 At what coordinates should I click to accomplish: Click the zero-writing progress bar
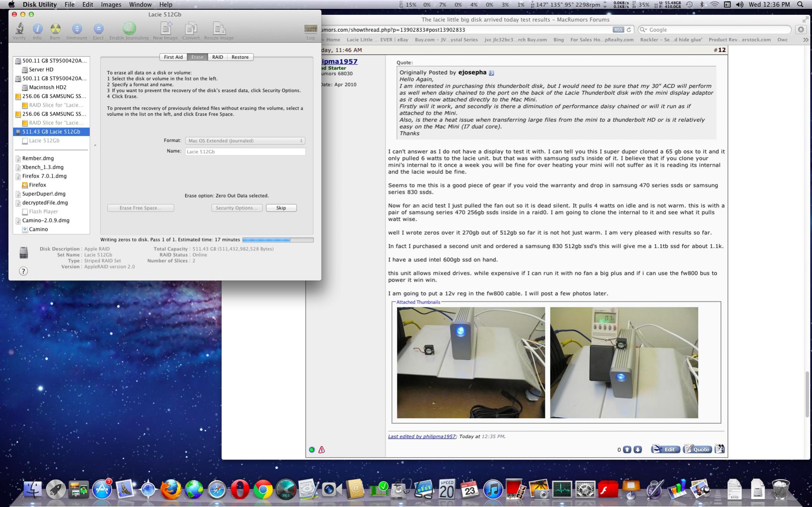click(278, 240)
